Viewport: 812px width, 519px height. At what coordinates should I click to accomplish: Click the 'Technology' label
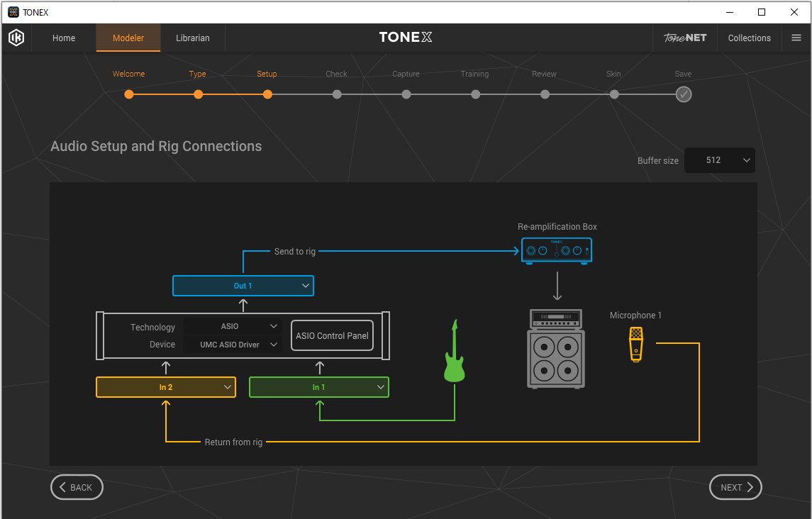point(152,328)
